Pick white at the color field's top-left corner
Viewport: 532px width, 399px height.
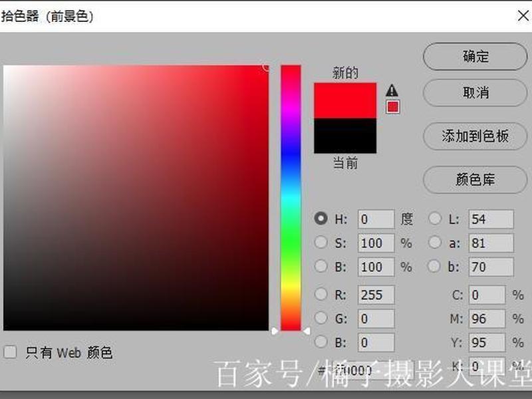5,67
